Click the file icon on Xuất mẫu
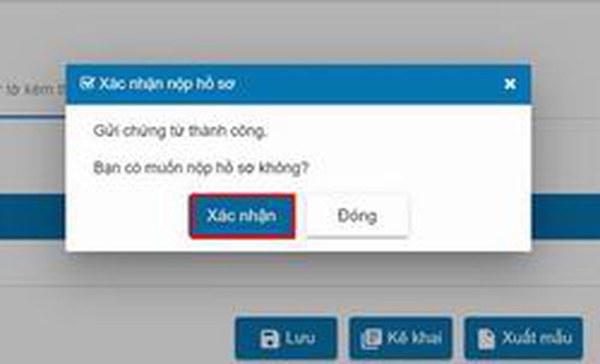 (486, 339)
